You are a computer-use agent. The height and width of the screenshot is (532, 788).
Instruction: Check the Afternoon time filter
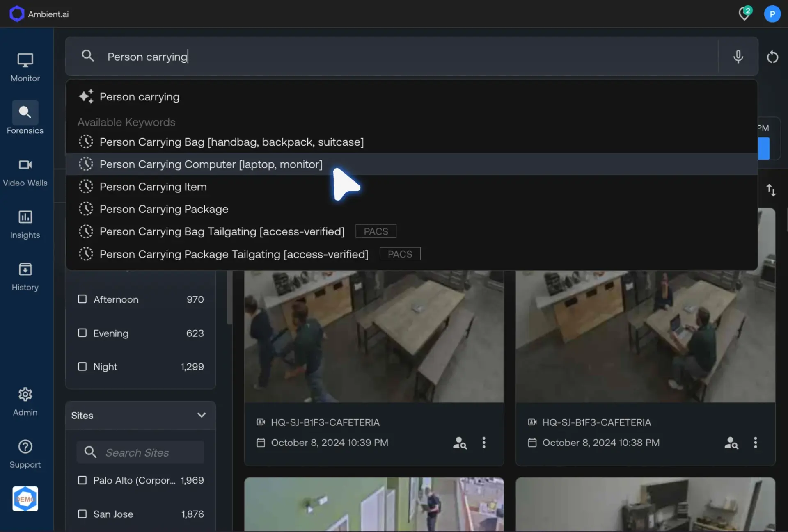click(x=82, y=299)
